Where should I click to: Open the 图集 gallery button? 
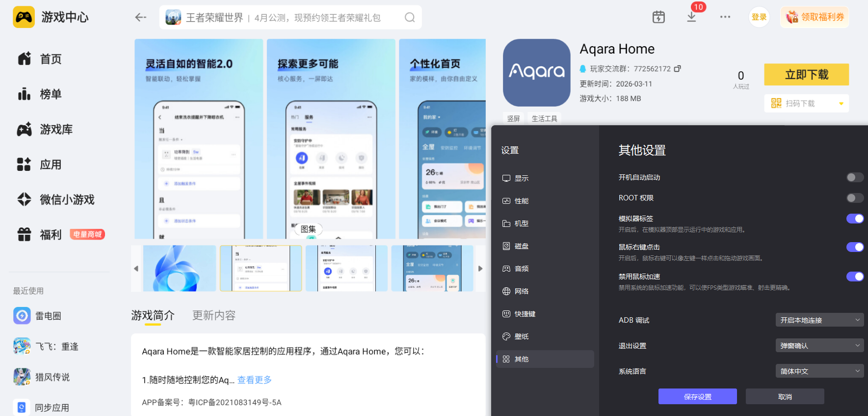[309, 229]
